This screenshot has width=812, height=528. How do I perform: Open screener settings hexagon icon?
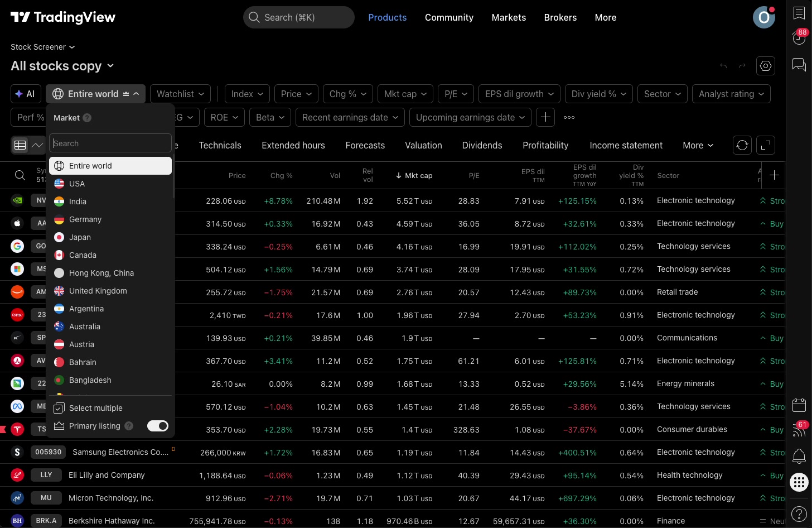tap(766, 66)
